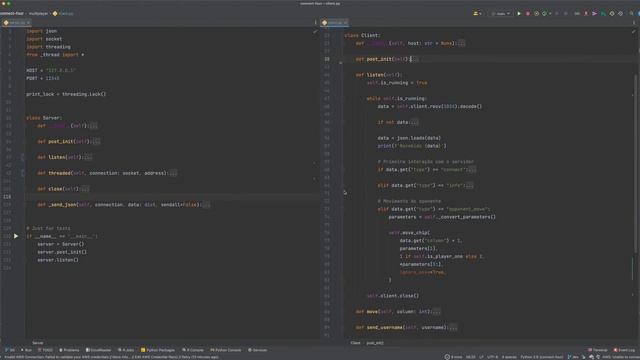640x360 pixels.
Task: Expand the folded move method in Client
Action: point(436,311)
